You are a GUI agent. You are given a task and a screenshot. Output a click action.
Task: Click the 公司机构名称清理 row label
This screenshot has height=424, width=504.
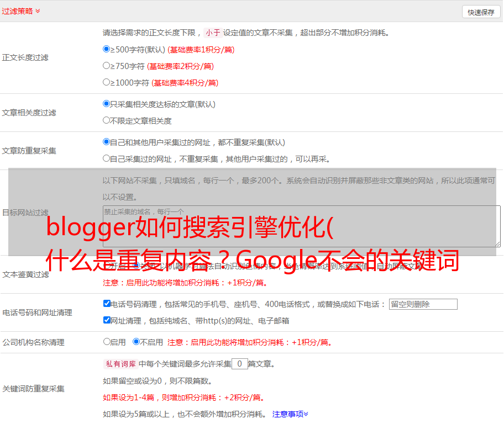[33, 342]
